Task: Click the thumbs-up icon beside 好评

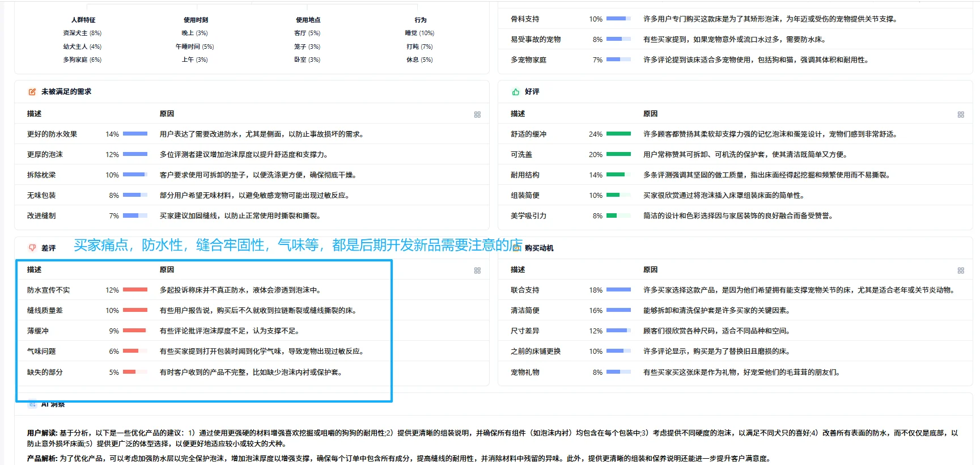Action: [516, 92]
